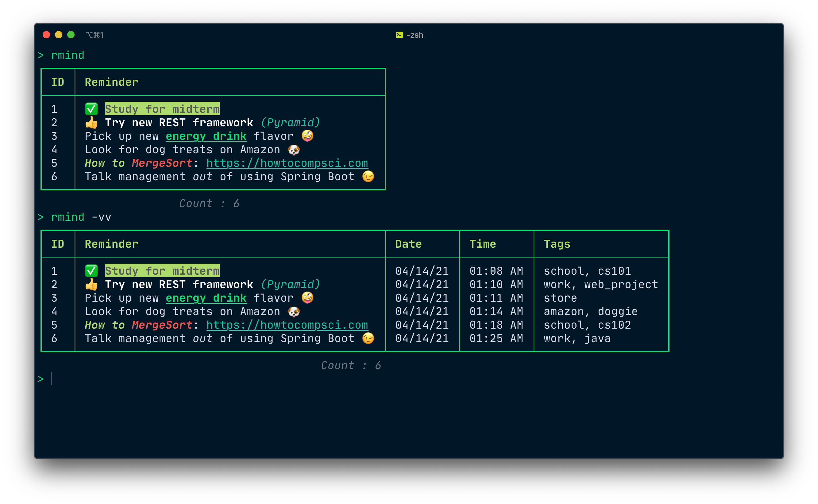Click the yellow minimize window button
The height and width of the screenshot is (504, 818).
tap(58, 35)
